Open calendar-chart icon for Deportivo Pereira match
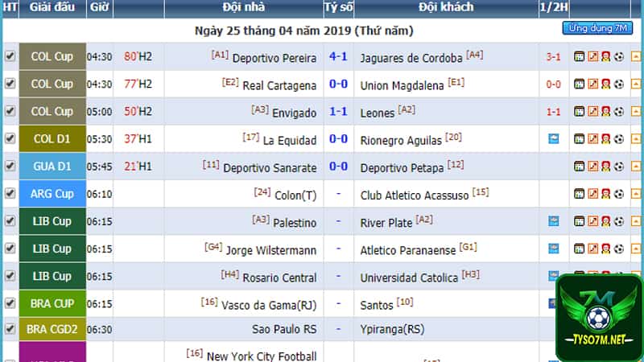The image size is (644, 362). pyautogui.click(x=579, y=56)
